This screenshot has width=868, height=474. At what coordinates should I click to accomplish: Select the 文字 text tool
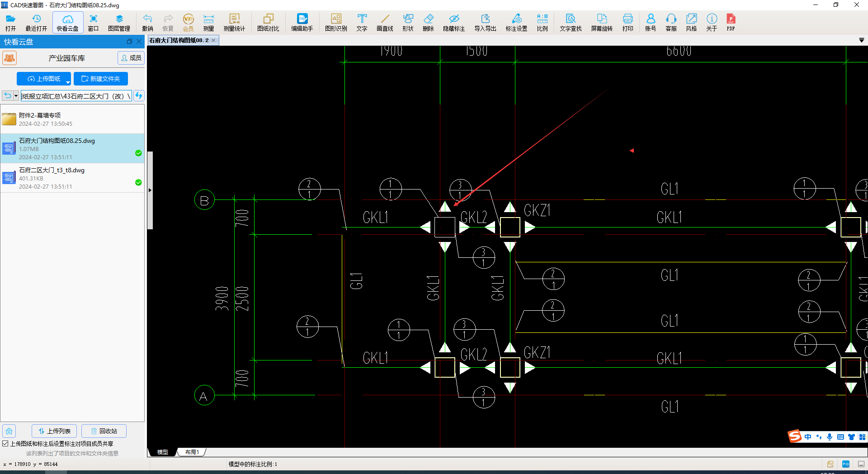pos(362,22)
